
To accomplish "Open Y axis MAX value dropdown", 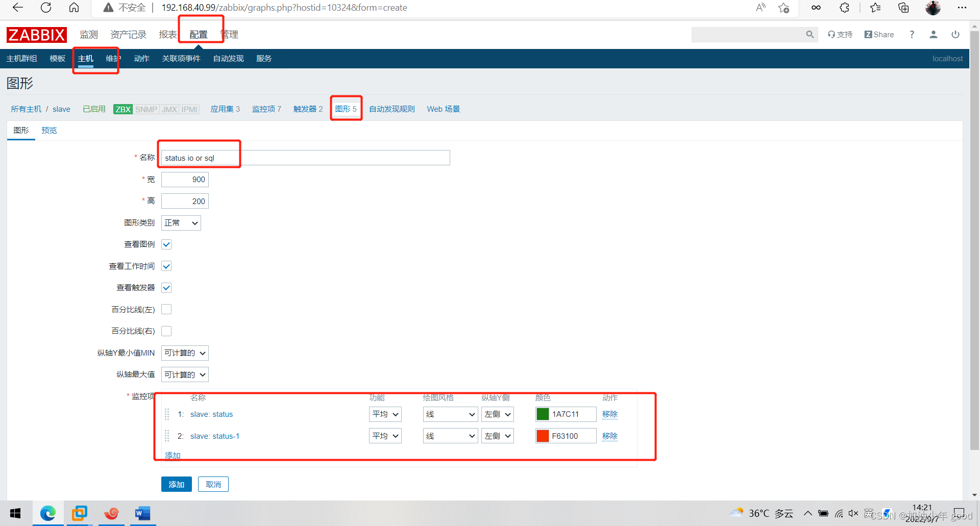I will point(185,374).
